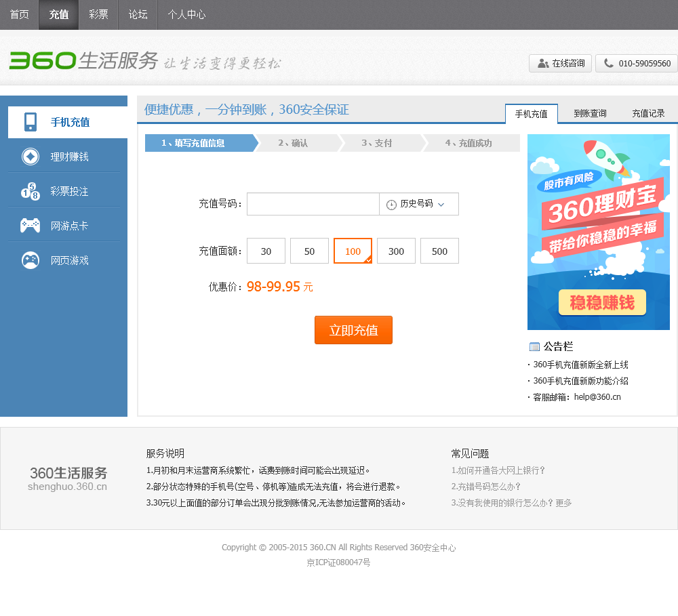Click the gamepad icon beside 网游点卡

click(31, 225)
